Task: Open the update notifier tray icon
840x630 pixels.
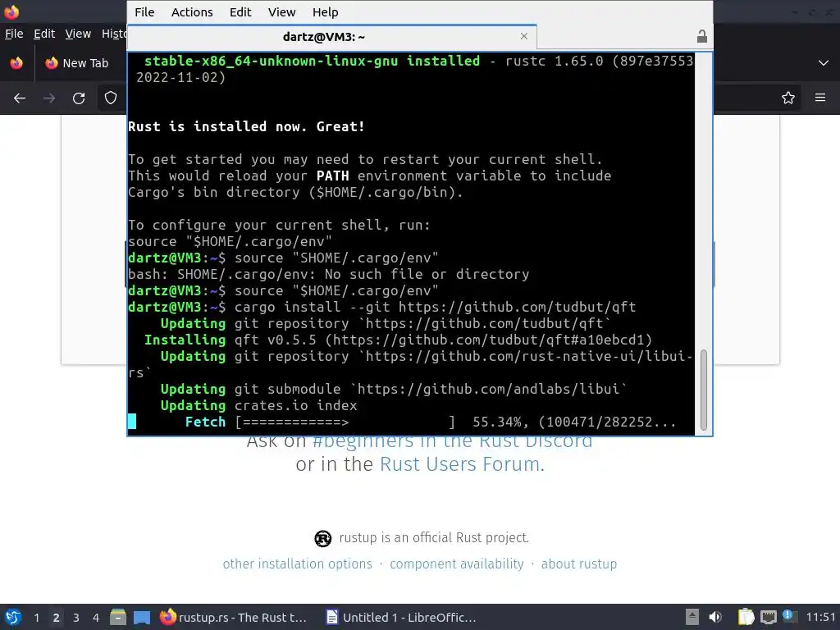Action: point(790,617)
